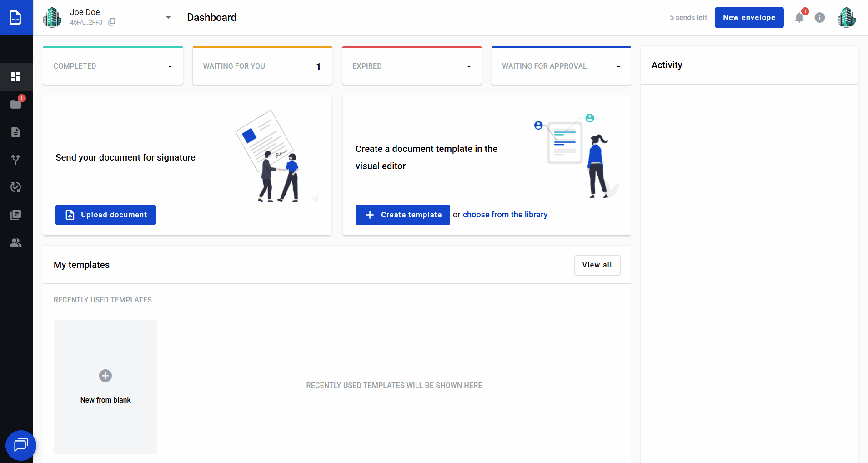
Task: Expand the Joe Doe account dropdown
Action: tap(168, 18)
